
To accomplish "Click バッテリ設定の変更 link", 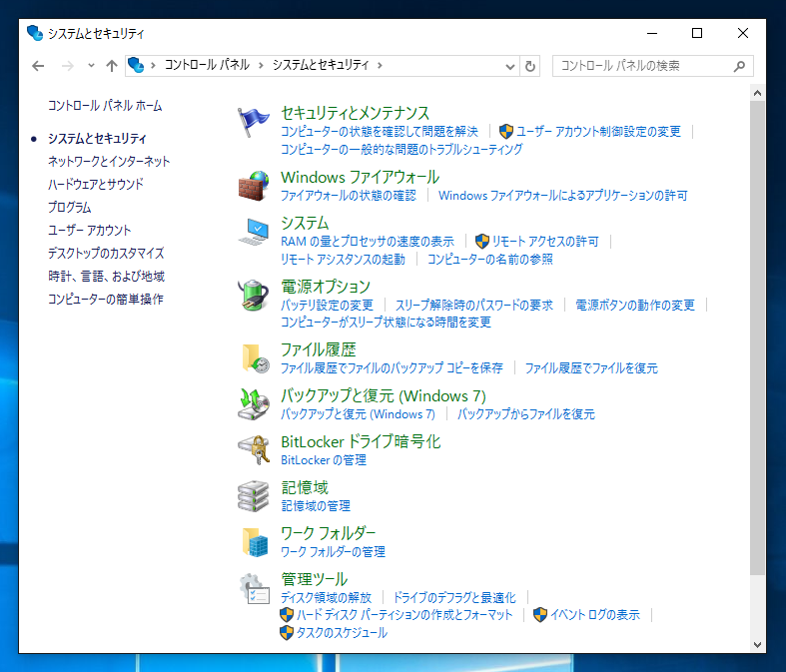I will click(x=327, y=306).
